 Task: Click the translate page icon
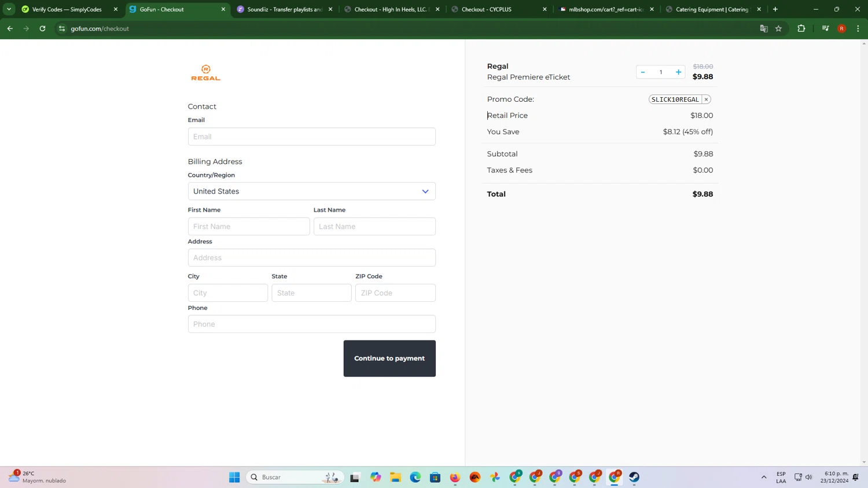coord(764,28)
